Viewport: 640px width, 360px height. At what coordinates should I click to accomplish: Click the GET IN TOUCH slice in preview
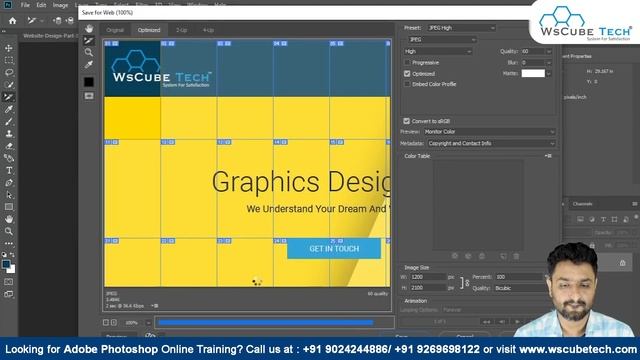(334, 249)
